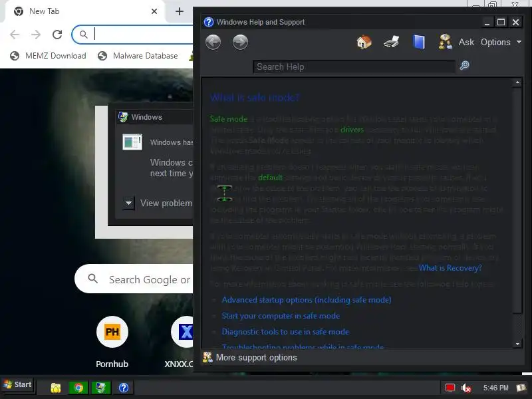Reload the Chrome page

pos(57,35)
